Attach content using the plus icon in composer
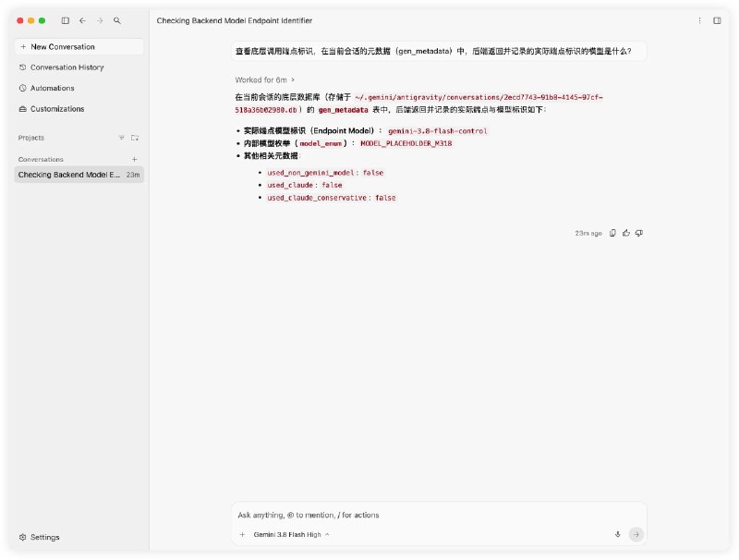 242,534
